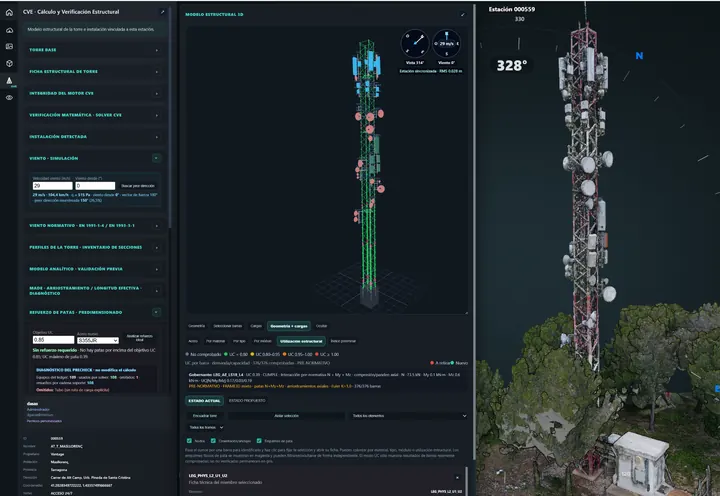This screenshot has height=496, width=720.
Task: Toggle the Nudos checkbox
Action: [189, 440]
